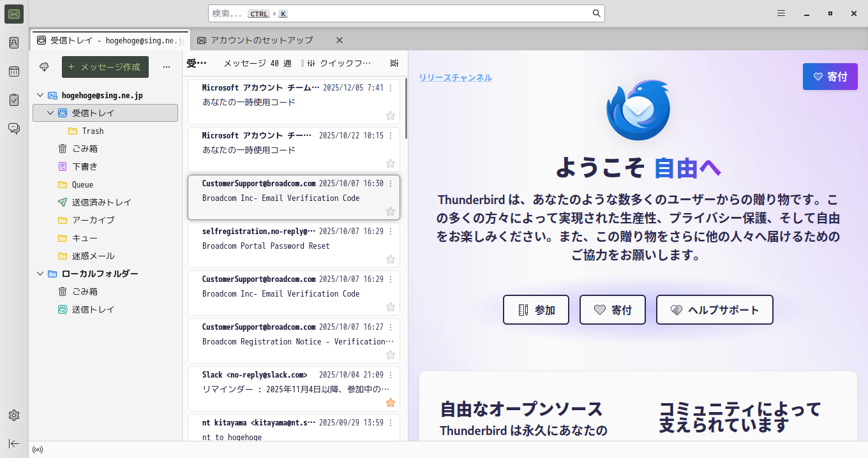This screenshot has width=868, height=458.
Task: Open the Thunderbird app menu
Action: [781, 13]
